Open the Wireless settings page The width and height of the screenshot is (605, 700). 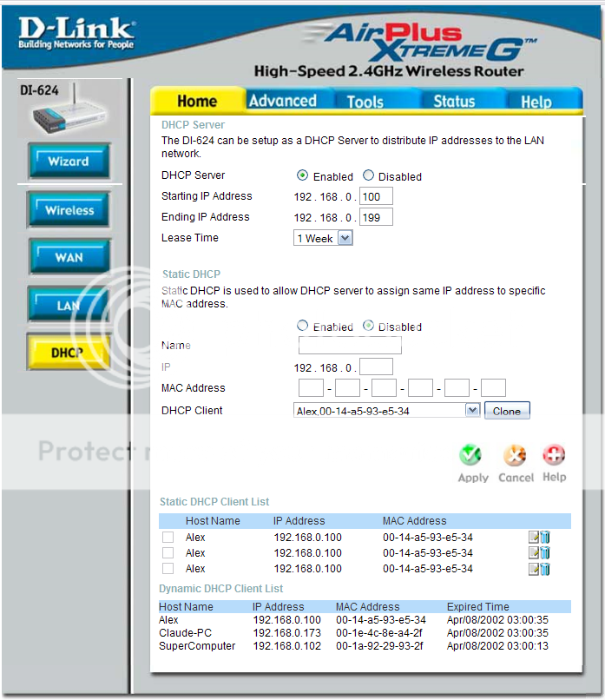pyautogui.click(x=69, y=210)
